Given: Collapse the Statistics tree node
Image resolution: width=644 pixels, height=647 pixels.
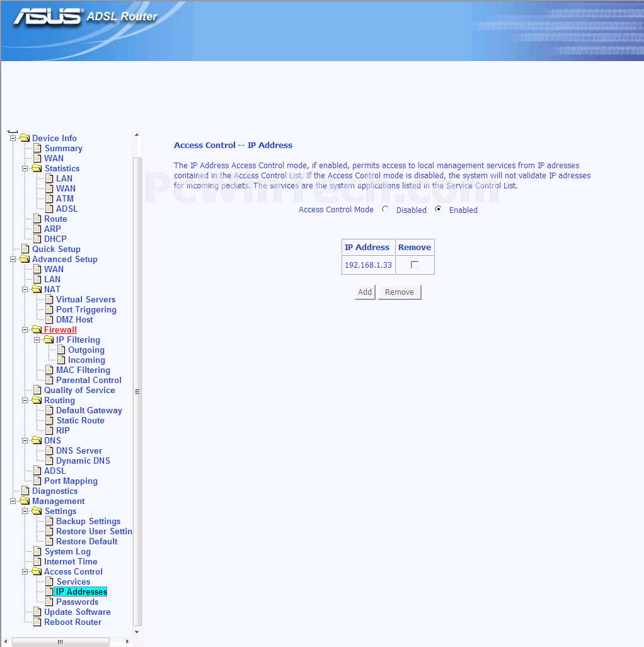Looking at the screenshot, I should (25, 168).
